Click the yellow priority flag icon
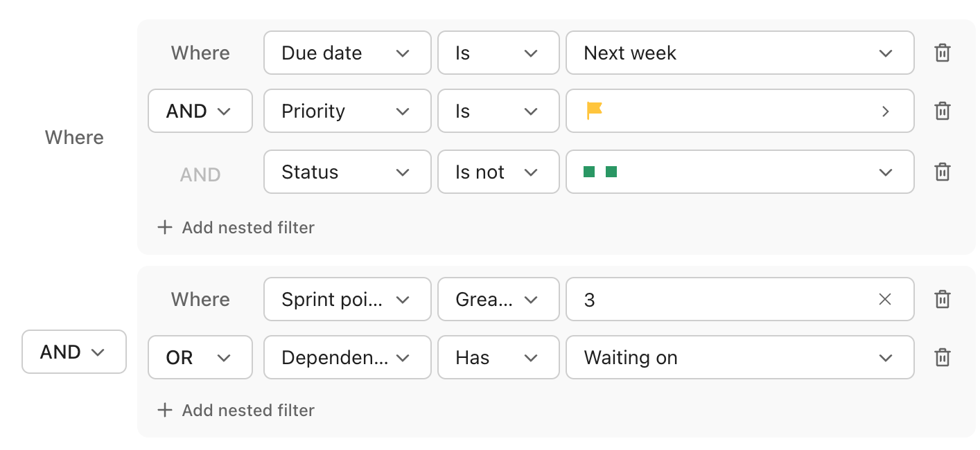 [594, 111]
